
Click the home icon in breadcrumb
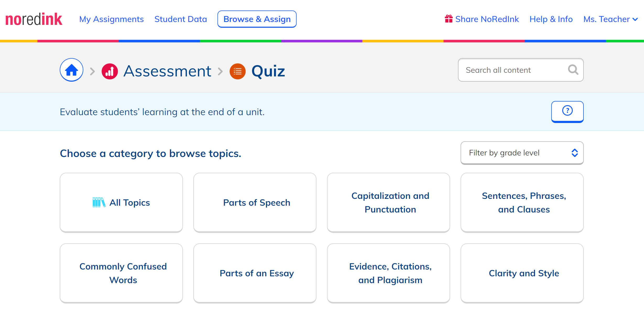(72, 70)
